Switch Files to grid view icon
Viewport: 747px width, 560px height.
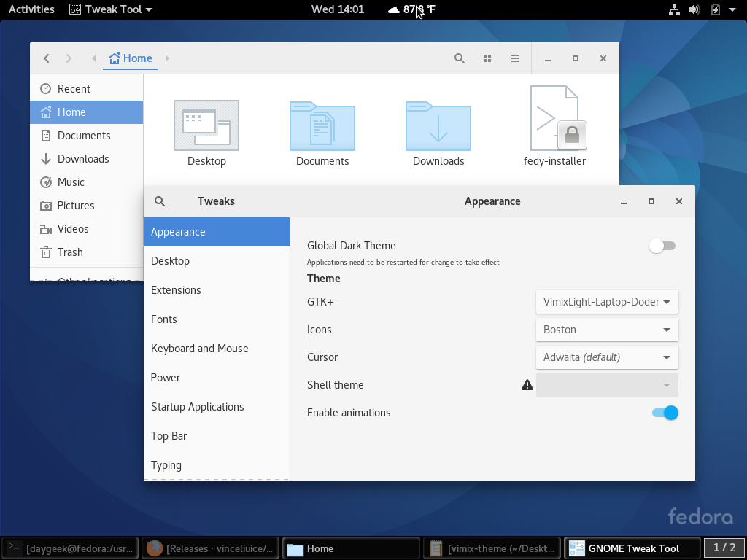click(487, 58)
